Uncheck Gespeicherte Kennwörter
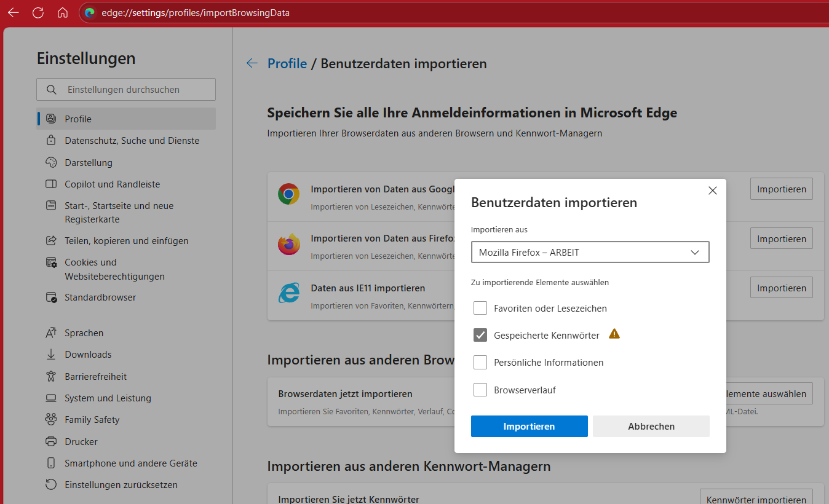The image size is (829, 504). [x=480, y=336]
